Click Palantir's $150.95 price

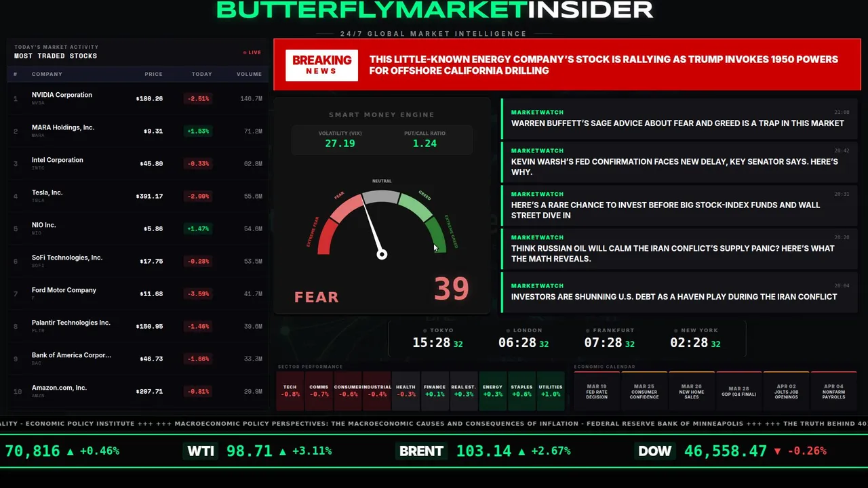[x=149, y=326]
